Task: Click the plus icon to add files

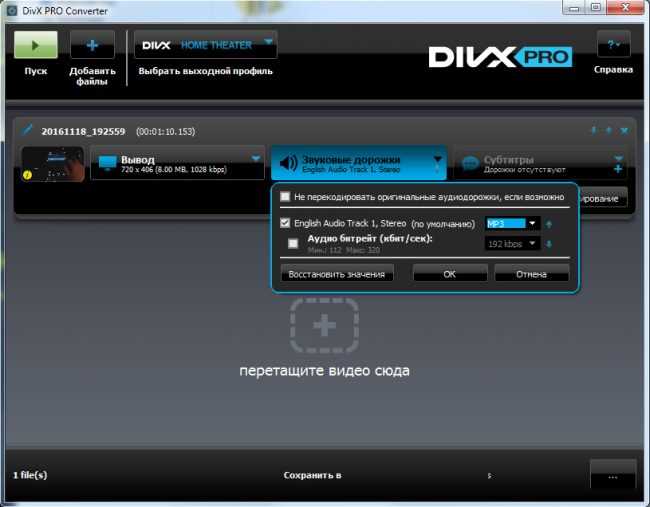Action: click(92, 45)
